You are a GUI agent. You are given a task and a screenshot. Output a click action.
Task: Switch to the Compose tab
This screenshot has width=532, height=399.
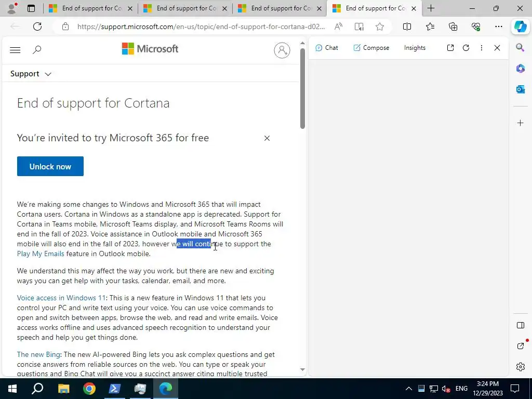click(x=371, y=48)
